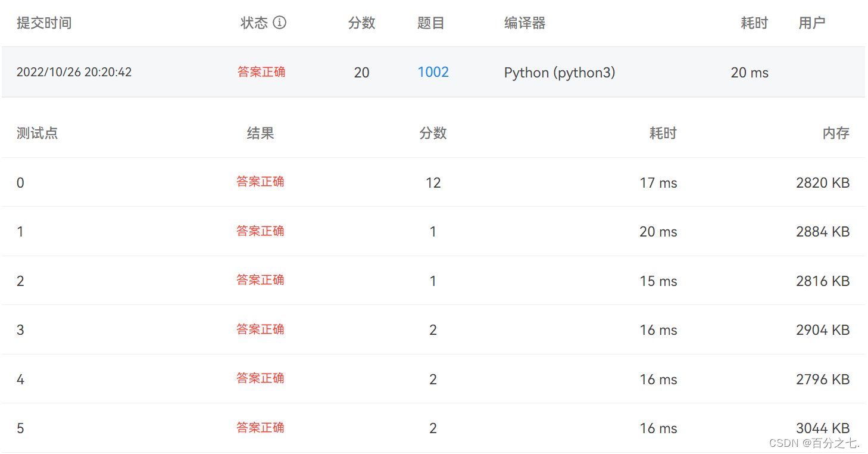Screen dimensions: 868x454
Task: Select the 结果 column header
Action: [260, 133]
